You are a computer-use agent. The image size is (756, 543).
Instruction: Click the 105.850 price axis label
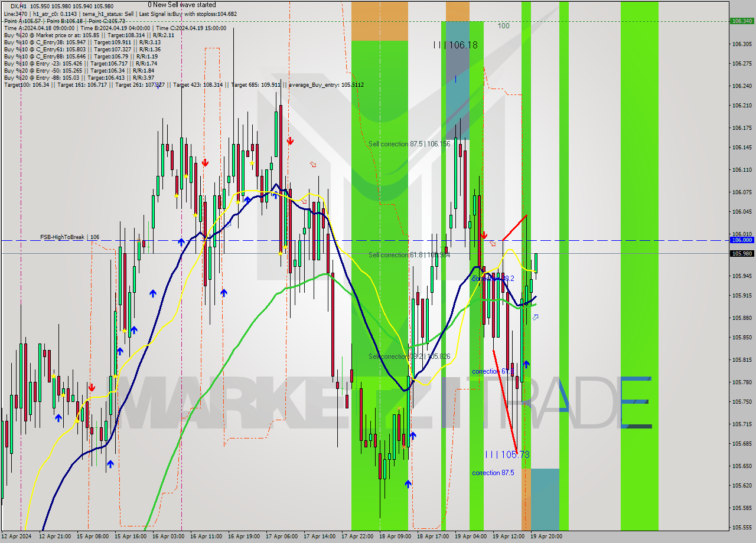coord(742,337)
